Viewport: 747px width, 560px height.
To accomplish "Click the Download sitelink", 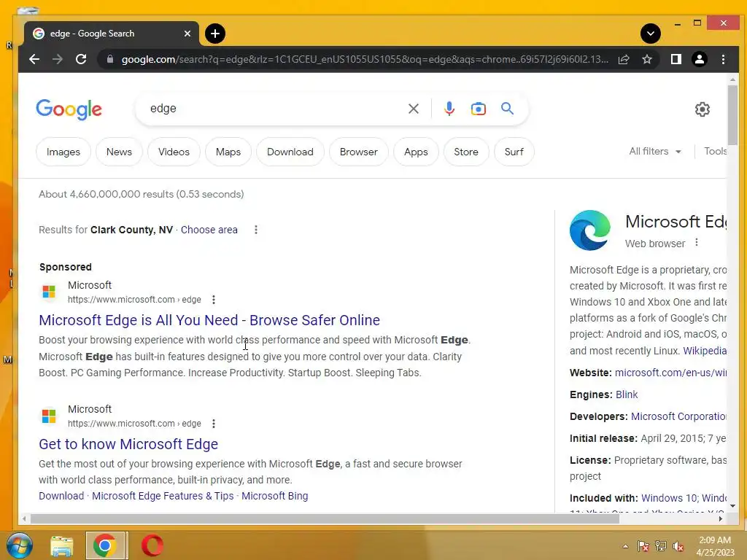I will point(61,496).
